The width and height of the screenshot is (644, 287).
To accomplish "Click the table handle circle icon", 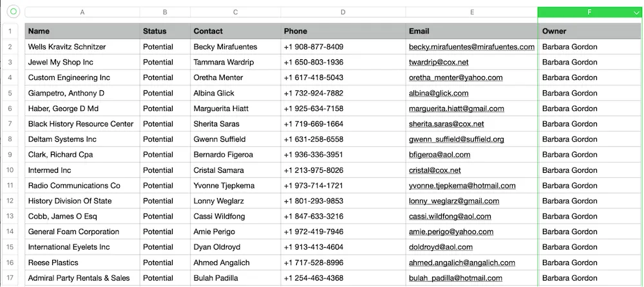I will coord(13,12).
